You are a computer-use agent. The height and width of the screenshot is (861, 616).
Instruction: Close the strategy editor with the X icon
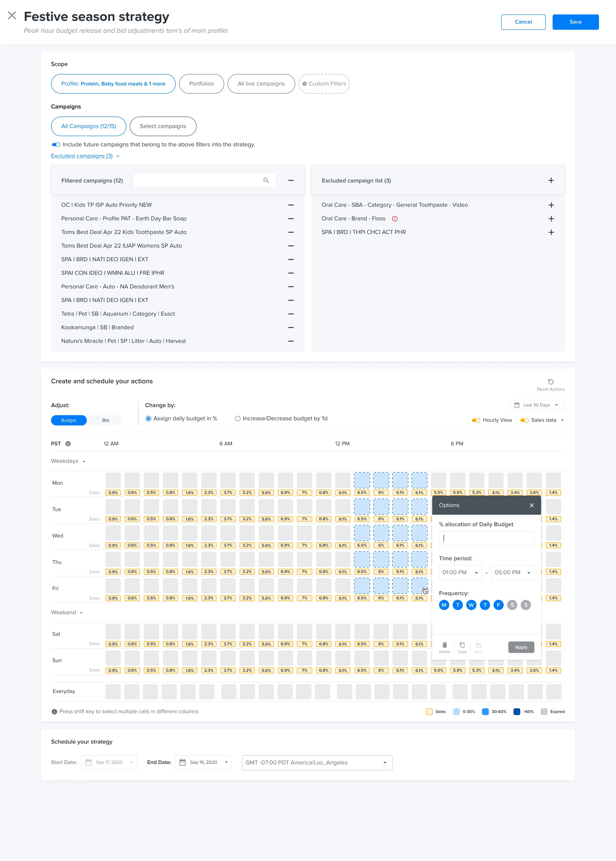point(12,16)
